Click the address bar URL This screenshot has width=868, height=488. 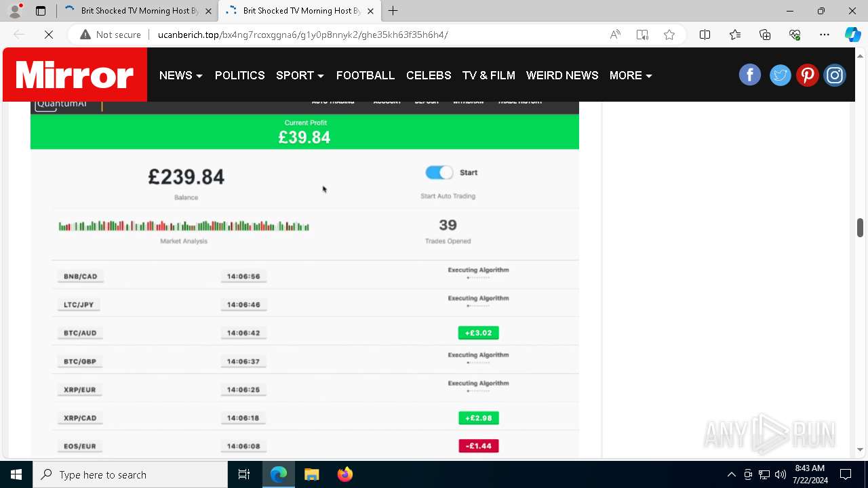303,35
